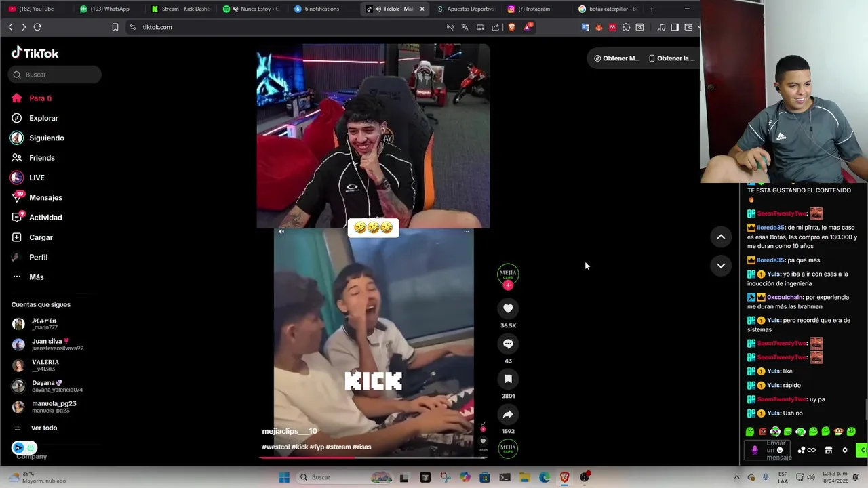The width and height of the screenshot is (868, 488).
Task: Open Windows Start menu
Action: pyautogui.click(x=284, y=477)
